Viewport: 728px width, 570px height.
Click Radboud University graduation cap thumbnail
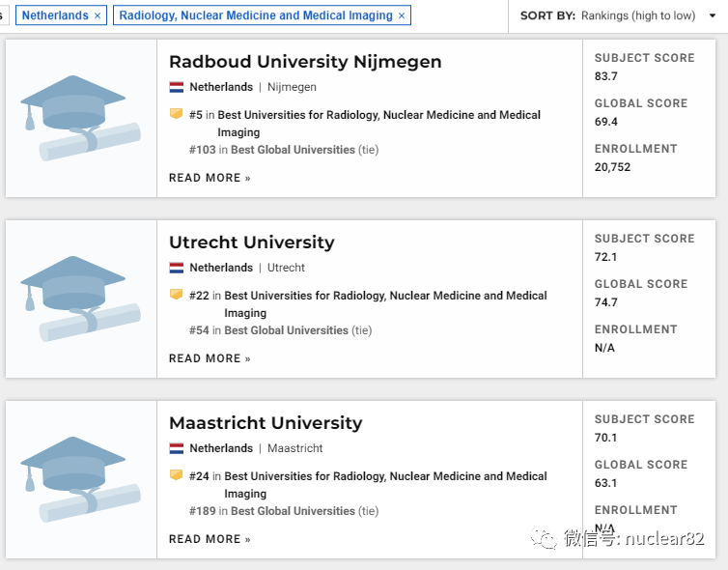tap(81, 118)
